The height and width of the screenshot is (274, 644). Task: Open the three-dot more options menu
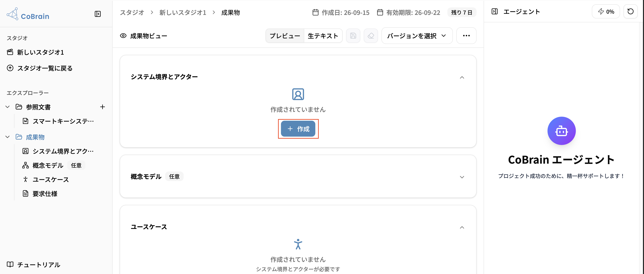[466, 36]
